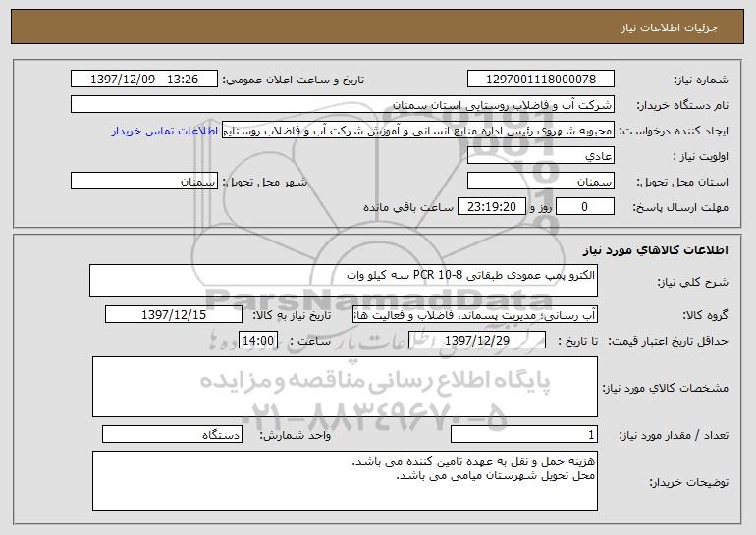Click the تاریخ و ساعت اعلان عمومی label
756x535 pixels.
click(294, 80)
